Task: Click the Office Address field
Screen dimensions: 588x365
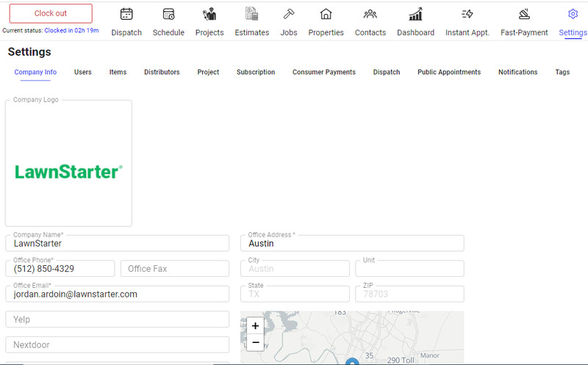Action: pos(352,243)
